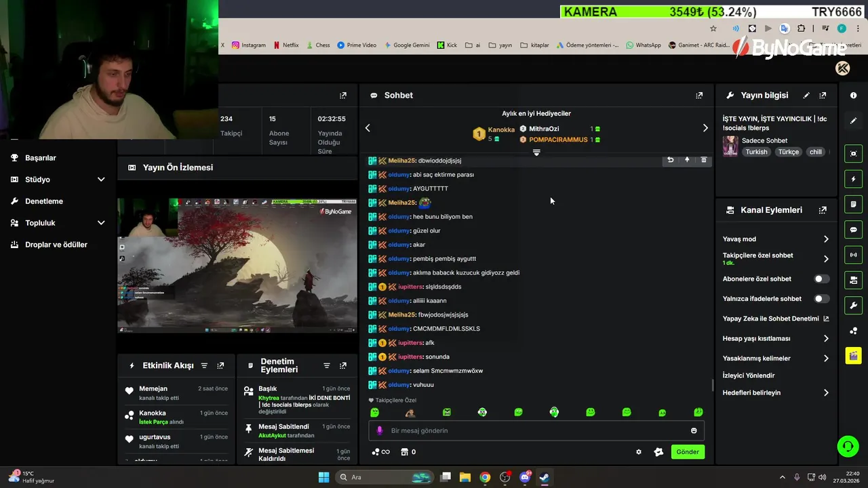The height and width of the screenshot is (488, 868).
Task: Show previous leaderboard with left arrow
Action: (368, 128)
